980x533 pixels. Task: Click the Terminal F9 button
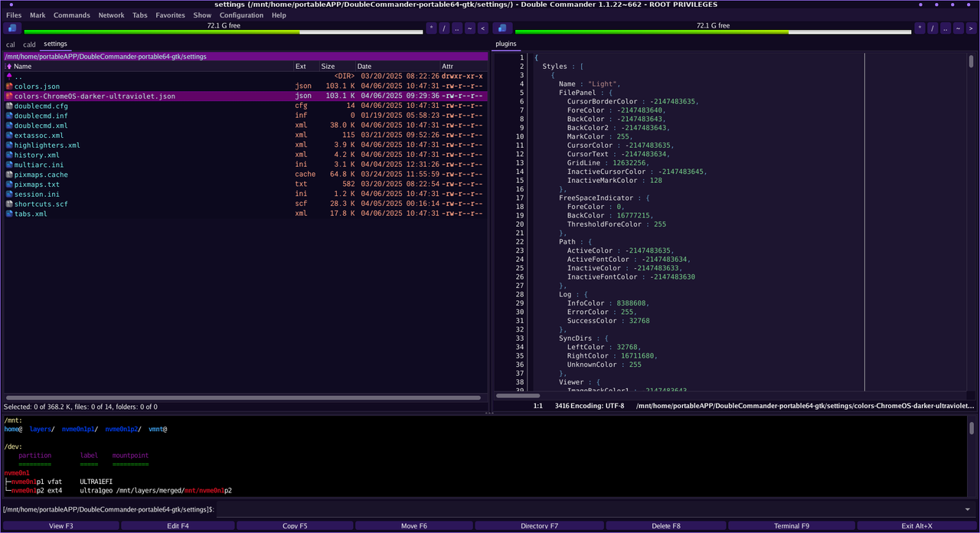coord(791,525)
